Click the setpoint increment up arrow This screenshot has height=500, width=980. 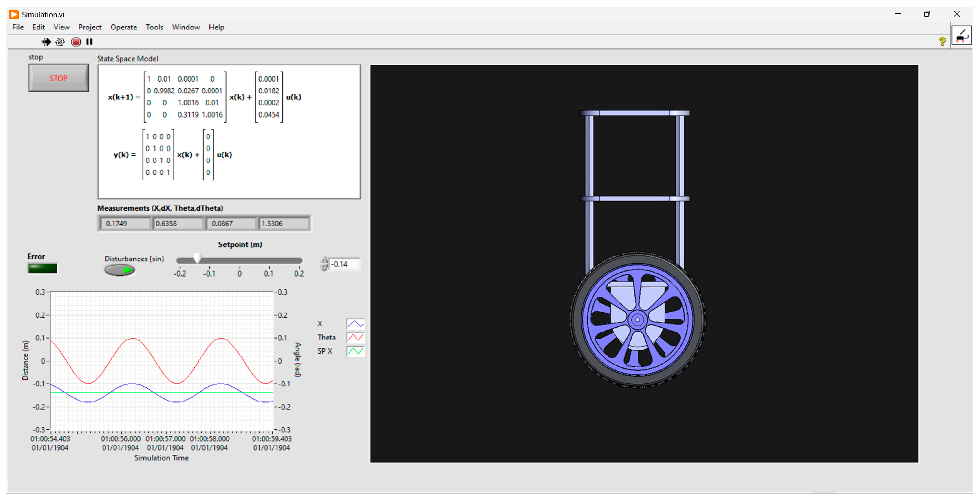pyautogui.click(x=324, y=260)
